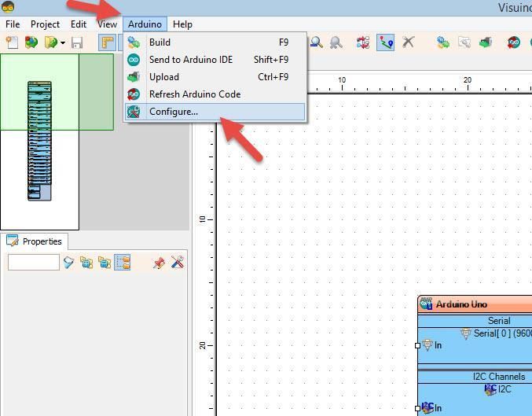Click the open-recent folder icon

(x=51, y=42)
